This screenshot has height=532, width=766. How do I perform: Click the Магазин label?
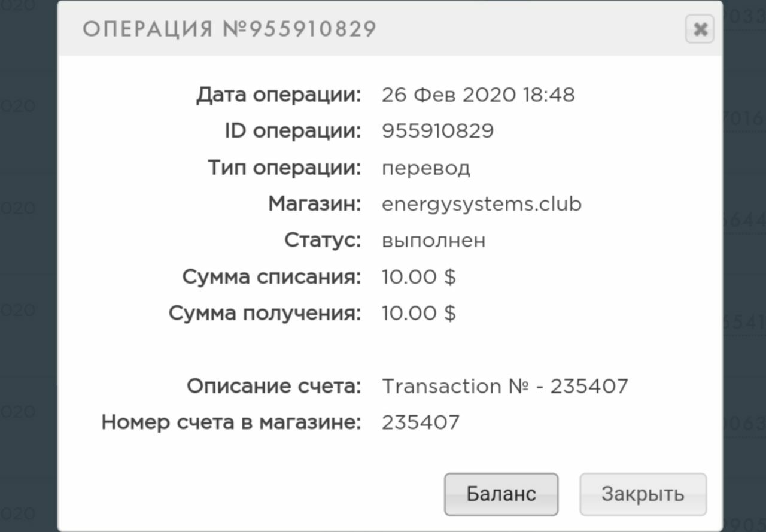[x=314, y=205]
